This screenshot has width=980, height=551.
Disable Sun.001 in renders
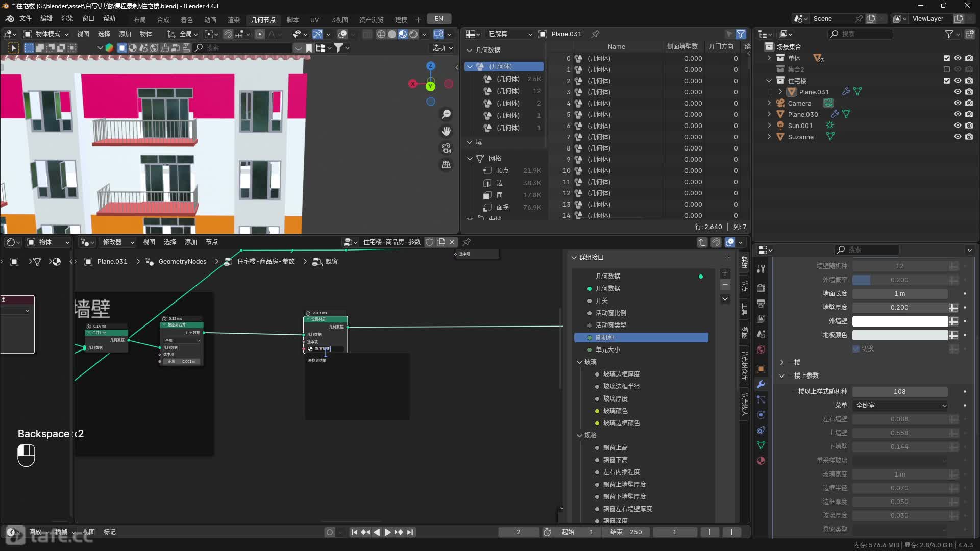point(969,126)
